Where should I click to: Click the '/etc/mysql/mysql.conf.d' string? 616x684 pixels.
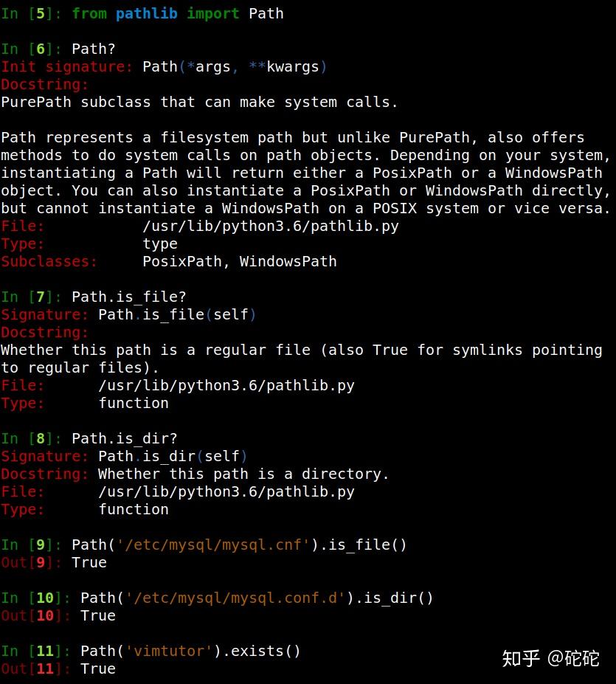pyautogui.click(x=235, y=598)
